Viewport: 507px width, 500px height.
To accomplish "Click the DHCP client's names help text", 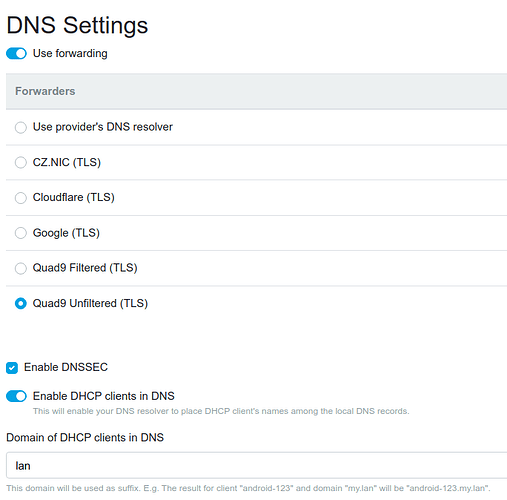I will point(221,411).
